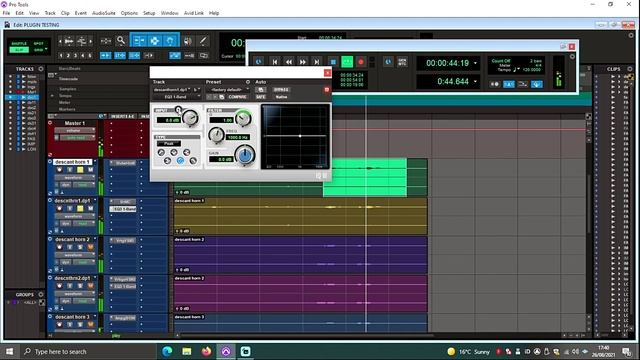The height and width of the screenshot is (360, 640).
Task: Click the Online clock icon in transport
Action: pos(388,62)
